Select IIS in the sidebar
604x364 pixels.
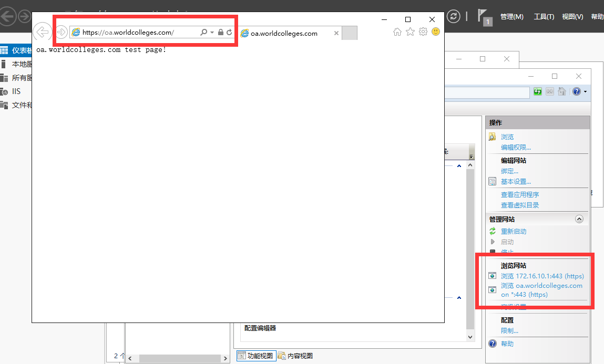click(x=16, y=91)
